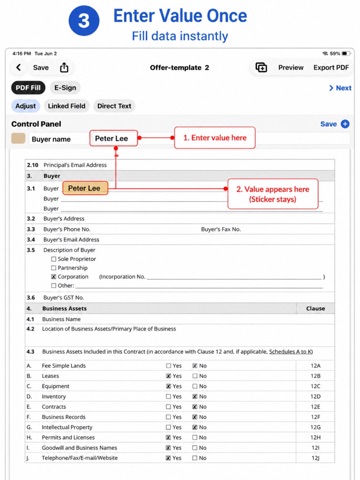Screen dimensions: 360x480
Task: Pick the tan Buyer name color swatch
Action: pyautogui.click(x=18, y=139)
